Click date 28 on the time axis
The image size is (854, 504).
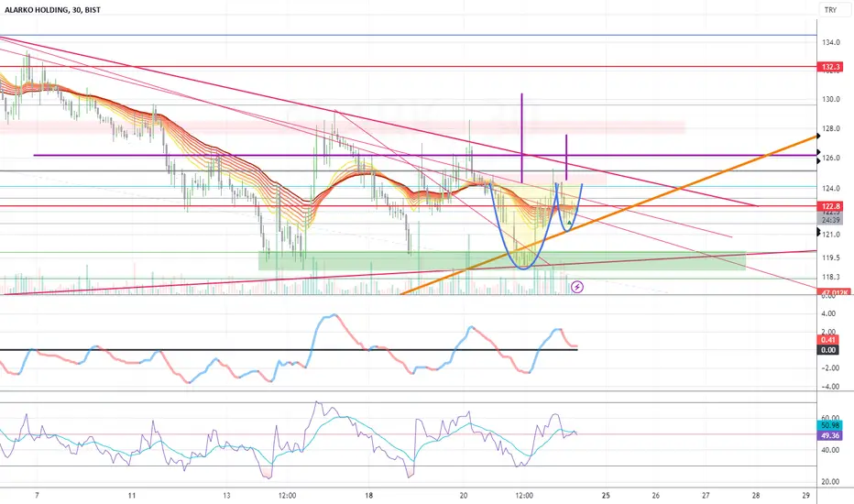coord(756,496)
